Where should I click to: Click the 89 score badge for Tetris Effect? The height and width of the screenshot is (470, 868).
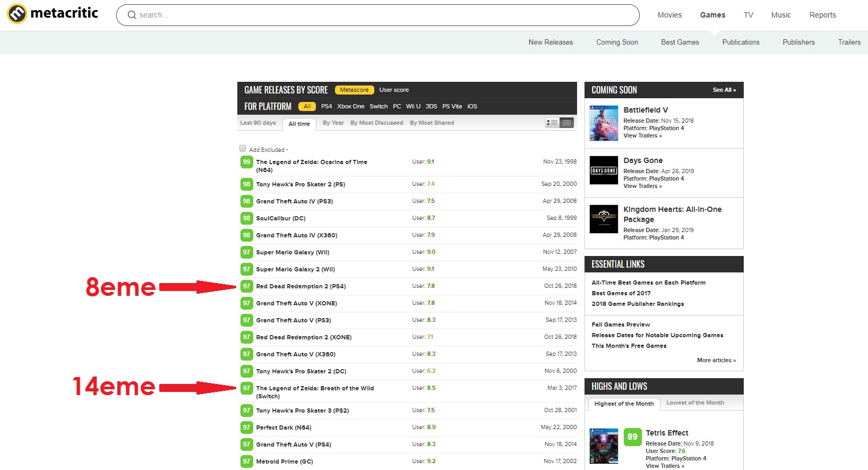coord(632,437)
